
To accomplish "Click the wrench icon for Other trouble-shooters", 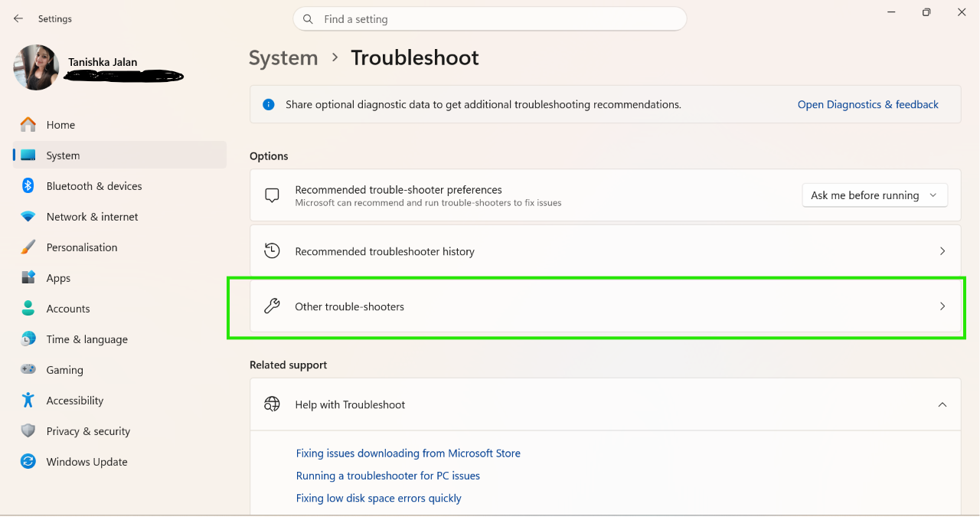I will [x=272, y=306].
